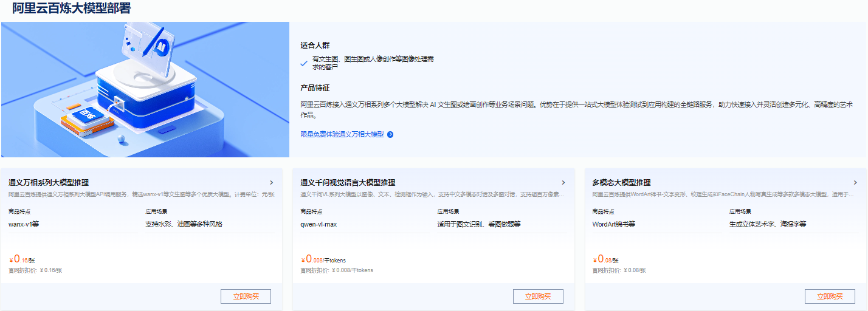Click 立即购买 on the 通义千问视觉语言大模型推理 card
868x311 pixels.
538,296
